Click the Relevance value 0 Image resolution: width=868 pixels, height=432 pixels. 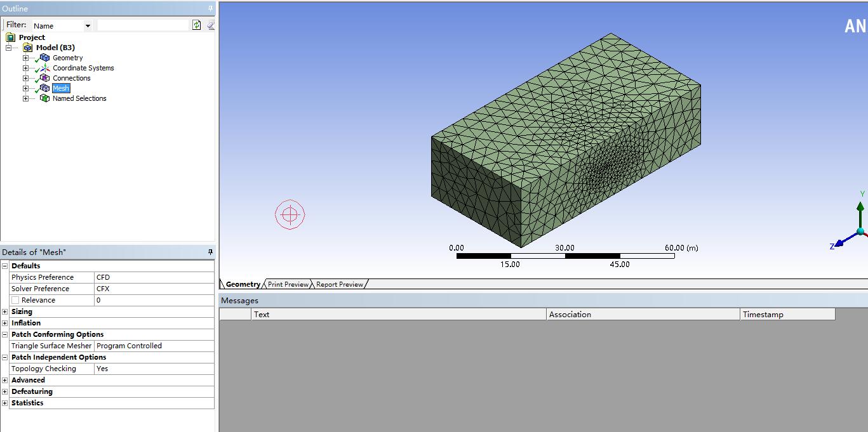(154, 300)
